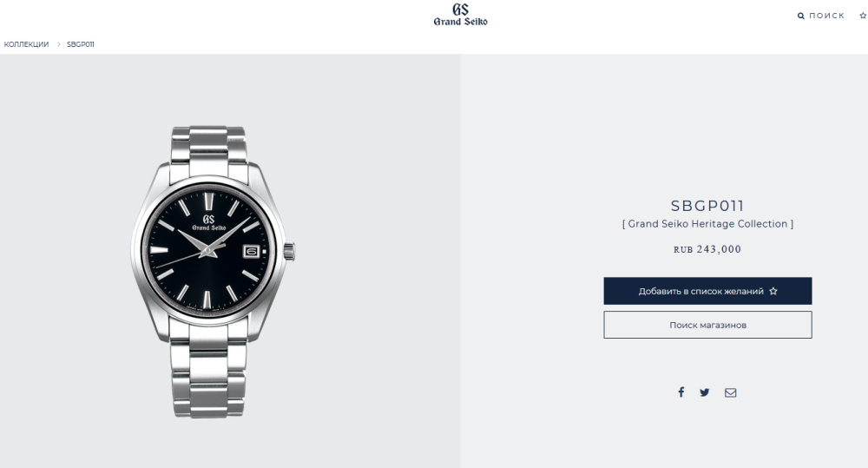Image resolution: width=868 pixels, height=468 pixels.
Task: Toggle the star in wishlist button
Action: [773, 291]
